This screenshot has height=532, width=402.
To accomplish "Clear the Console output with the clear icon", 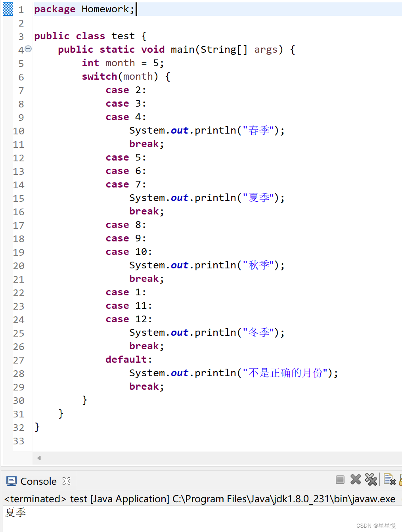I will 390,480.
